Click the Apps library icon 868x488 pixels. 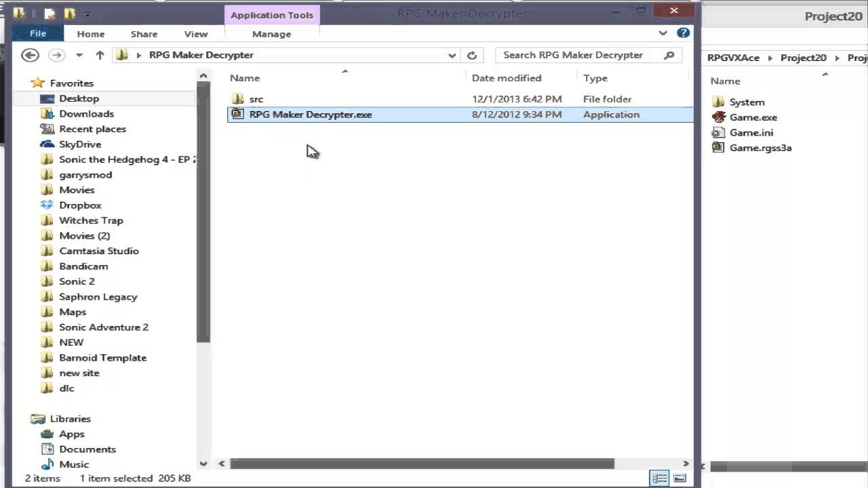pyautogui.click(x=47, y=434)
